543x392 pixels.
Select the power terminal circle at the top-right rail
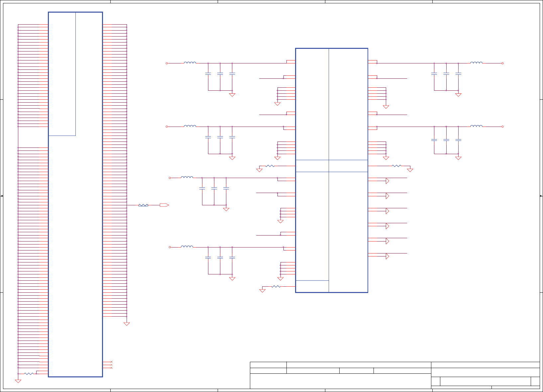point(502,63)
